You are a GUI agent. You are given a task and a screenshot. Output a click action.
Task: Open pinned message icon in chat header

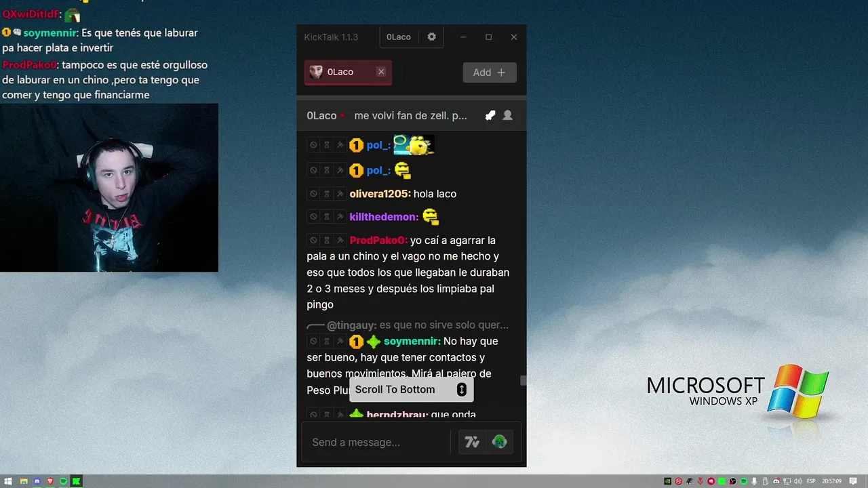click(490, 116)
